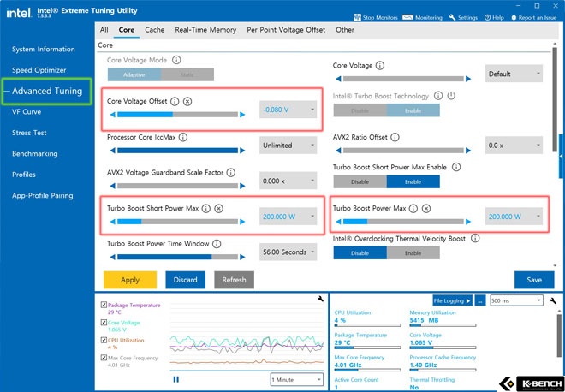Select Static core voltage mode
The width and height of the screenshot is (565, 392).
click(x=187, y=74)
